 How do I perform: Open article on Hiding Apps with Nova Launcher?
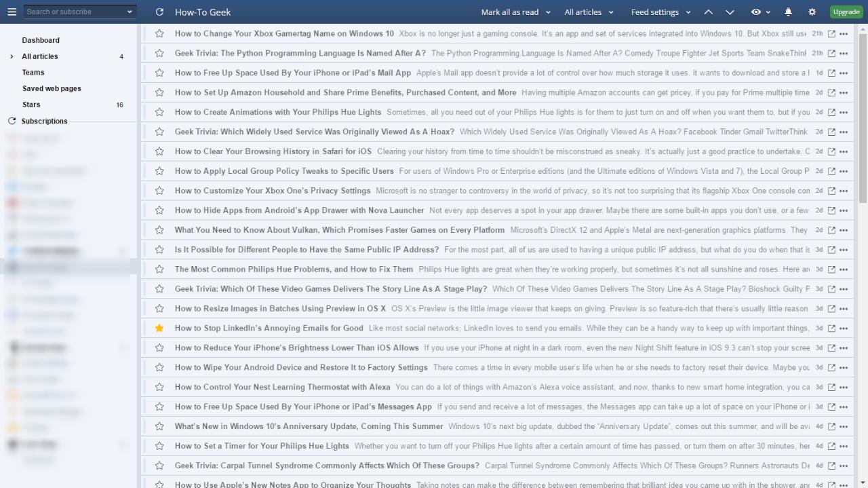[x=299, y=210]
